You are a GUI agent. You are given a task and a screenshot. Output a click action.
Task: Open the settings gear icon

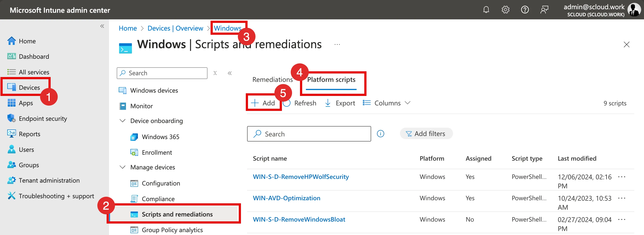click(x=505, y=10)
